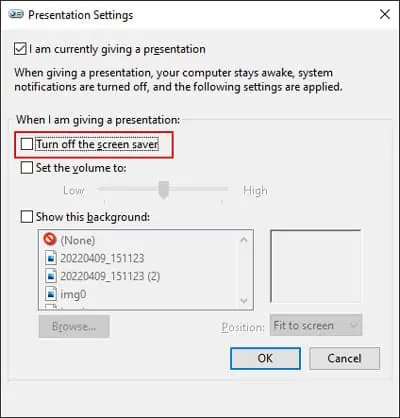The width and height of the screenshot is (400, 418).
Task: Check the Set the volume to option
Action: (27, 168)
